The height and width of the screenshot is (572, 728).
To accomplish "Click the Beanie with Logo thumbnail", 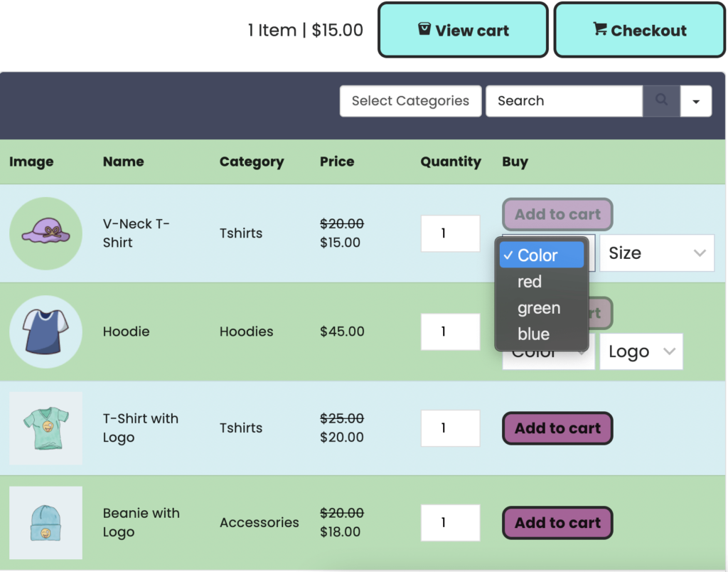I will [45, 522].
